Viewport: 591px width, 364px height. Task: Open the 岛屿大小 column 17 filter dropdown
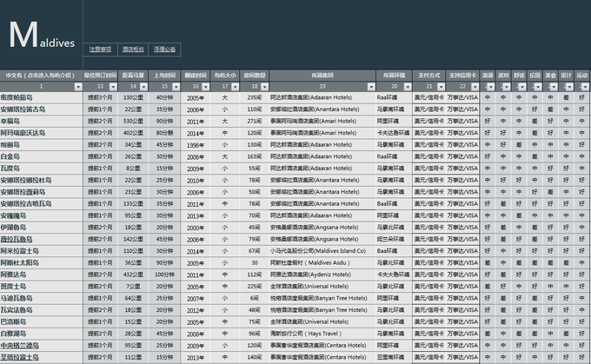pyautogui.click(x=235, y=87)
